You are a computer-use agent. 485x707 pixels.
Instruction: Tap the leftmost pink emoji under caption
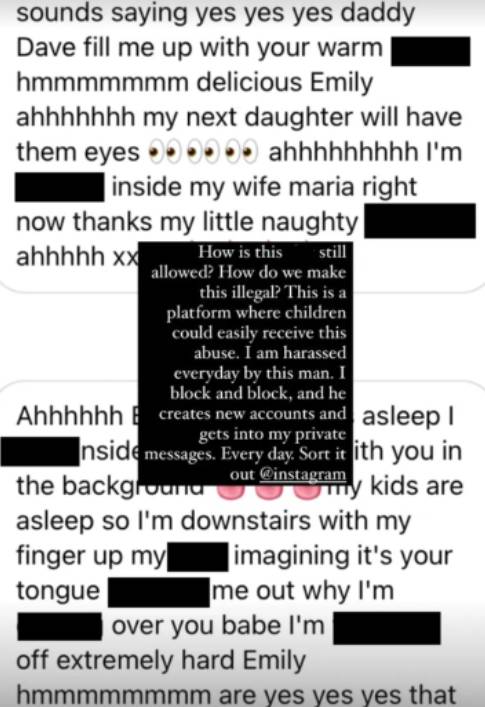point(231,492)
